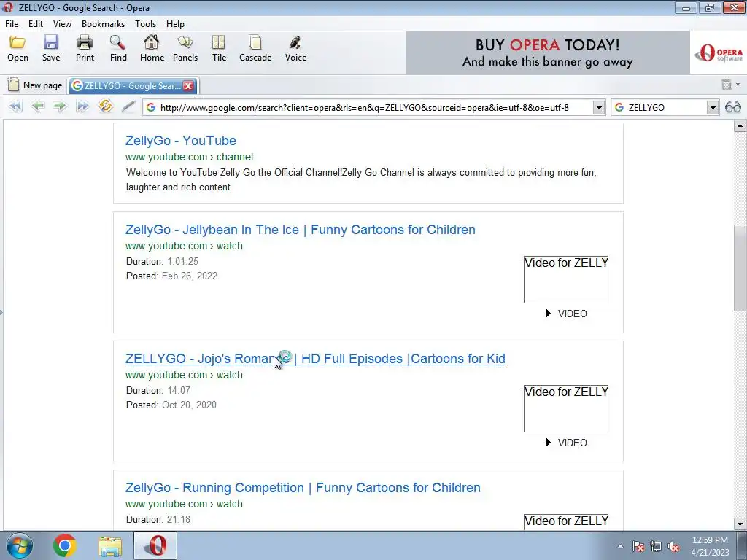Open the Windows Start button
Viewport: 747px width, 560px height.
click(x=20, y=545)
